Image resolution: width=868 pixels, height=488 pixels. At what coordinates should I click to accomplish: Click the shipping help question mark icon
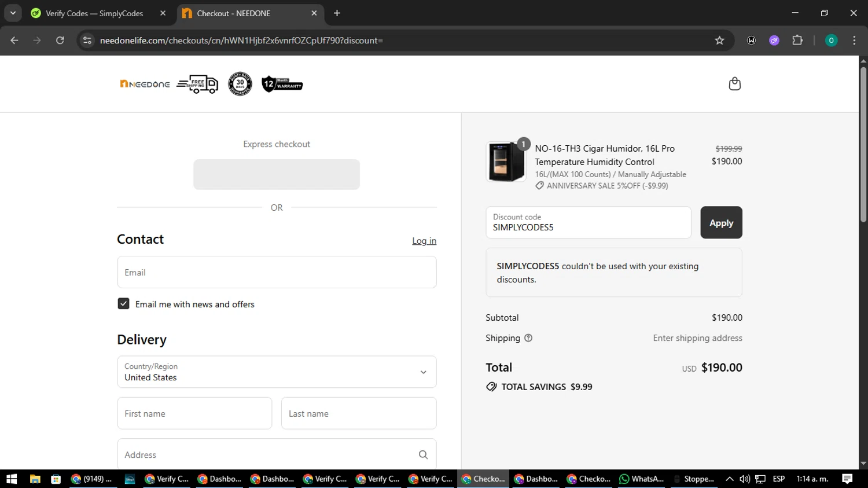point(528,338)
